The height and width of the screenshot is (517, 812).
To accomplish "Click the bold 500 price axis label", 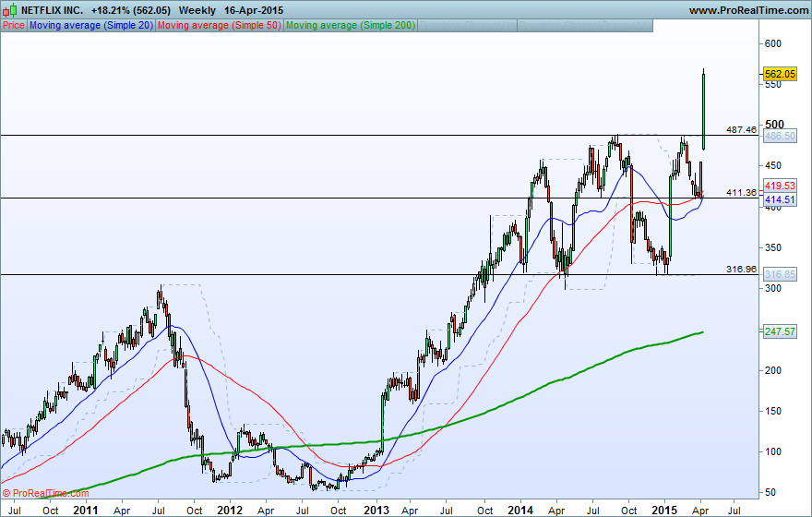I will [775, 125].
